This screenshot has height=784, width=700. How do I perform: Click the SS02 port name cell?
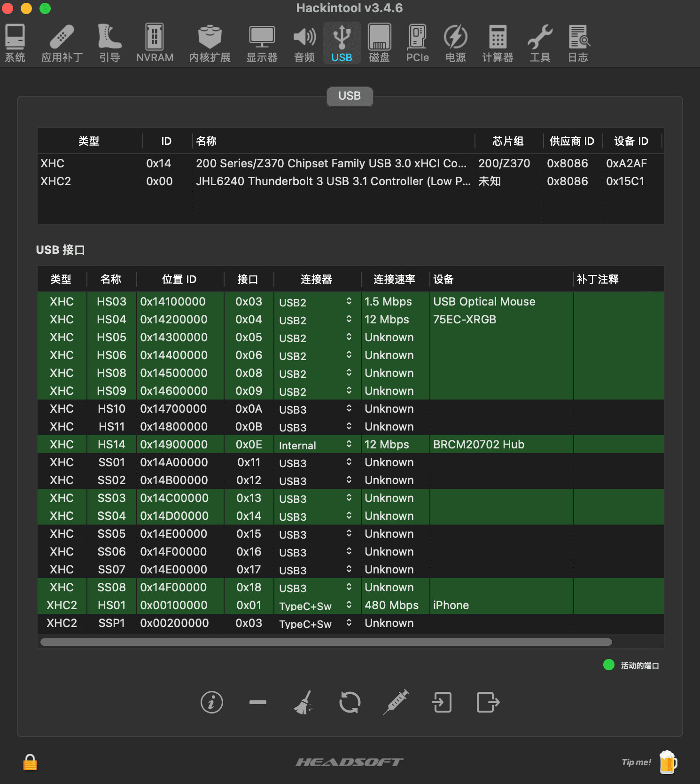click(x=111, y=480)
